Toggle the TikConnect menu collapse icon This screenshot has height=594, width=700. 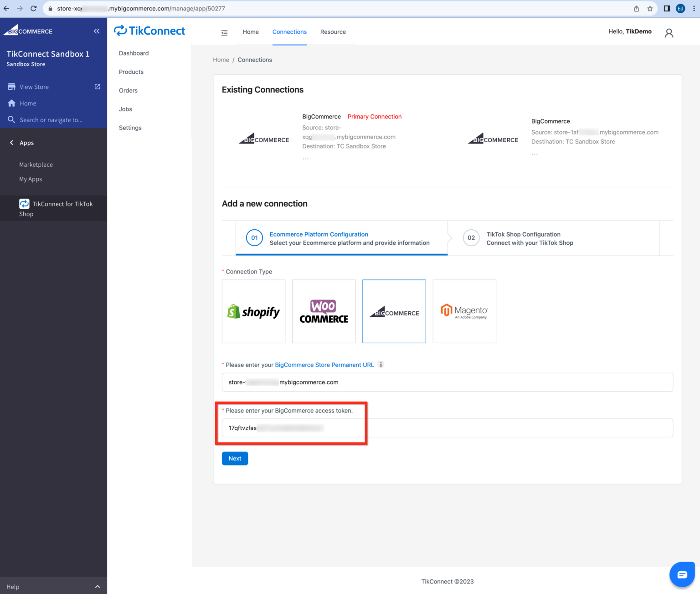click(224, 32)
